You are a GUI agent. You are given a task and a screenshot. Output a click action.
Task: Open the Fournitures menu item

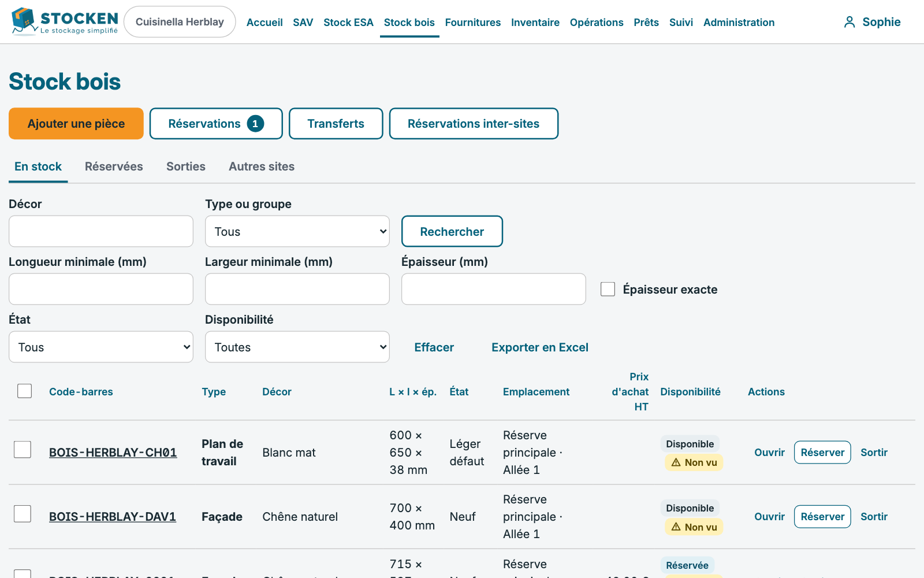coord(473,23)
